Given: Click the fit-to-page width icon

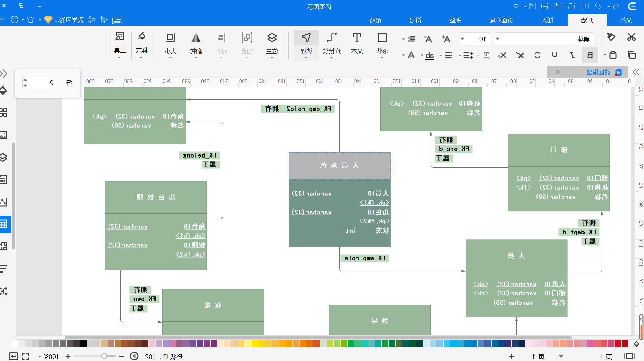Looking at the screenshot, I should pos(14,356).
